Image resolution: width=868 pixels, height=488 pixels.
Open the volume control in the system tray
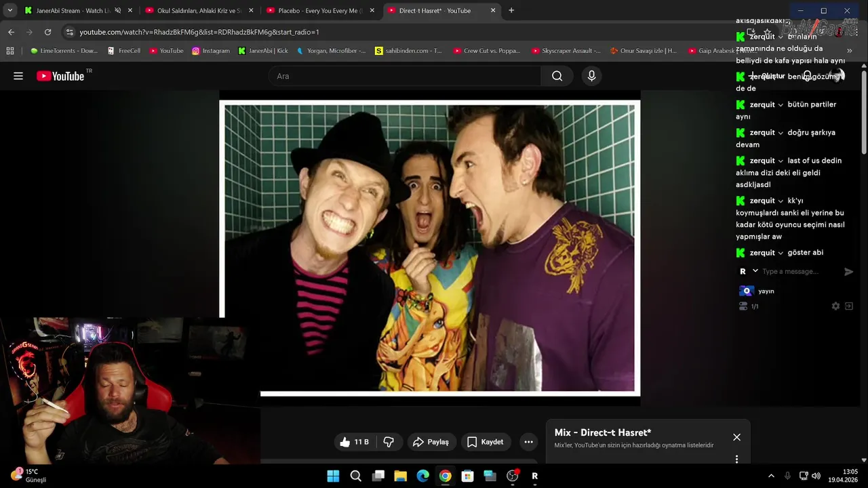pyautogui.click(x=816, y=476)
